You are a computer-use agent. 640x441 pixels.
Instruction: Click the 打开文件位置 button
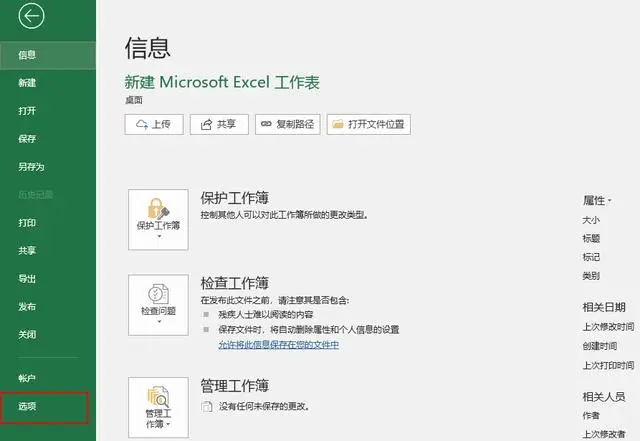tap(369, 124)
